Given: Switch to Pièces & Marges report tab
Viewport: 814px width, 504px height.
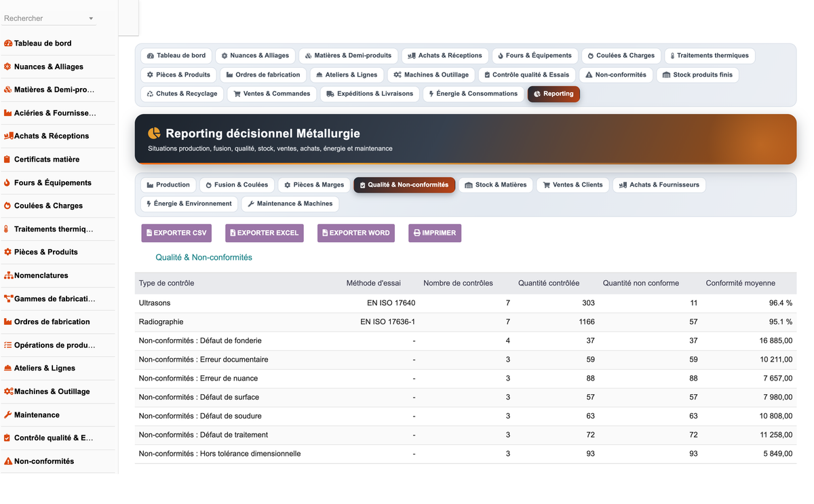Looking at the screenshot, I should coord(314,185).
